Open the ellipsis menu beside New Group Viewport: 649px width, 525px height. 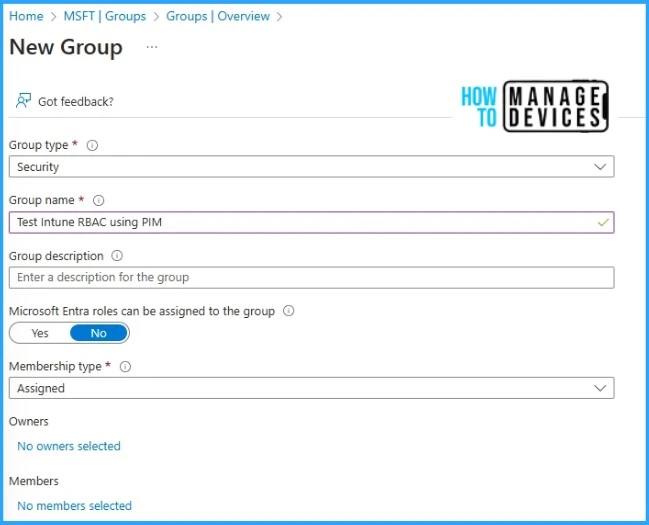[x=152, y=47]
